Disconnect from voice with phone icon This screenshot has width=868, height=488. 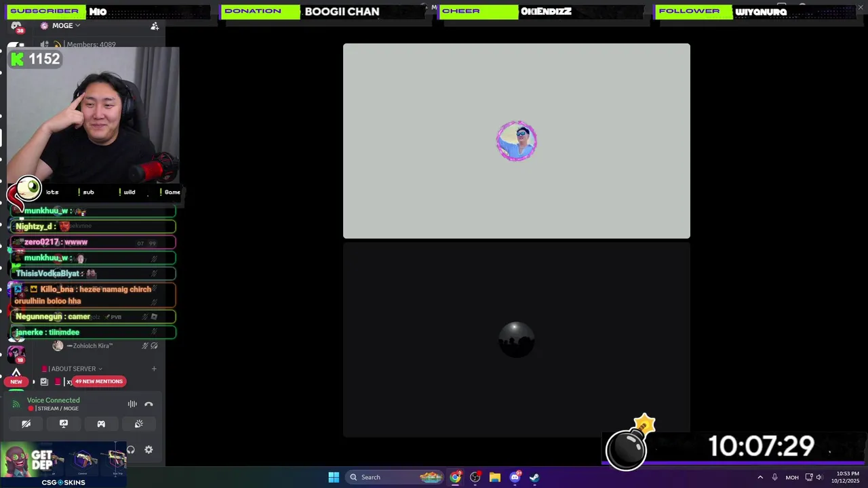[x=149, y=404]
